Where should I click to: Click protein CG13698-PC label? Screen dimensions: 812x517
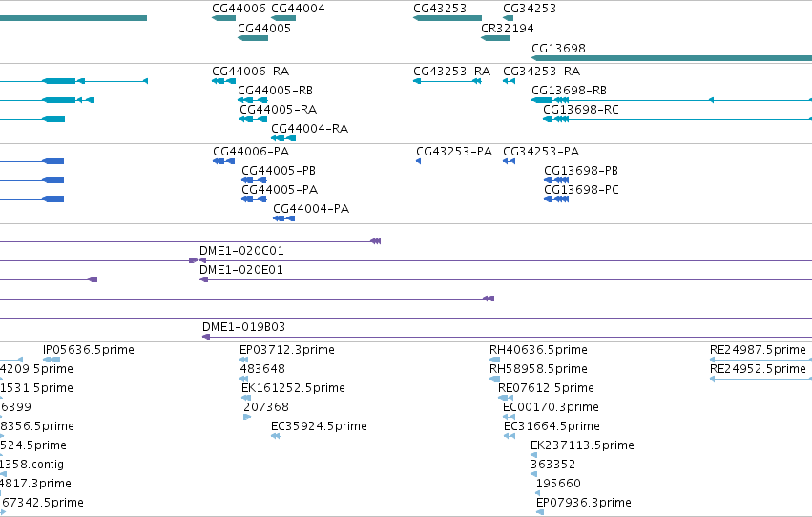point(581,190)
